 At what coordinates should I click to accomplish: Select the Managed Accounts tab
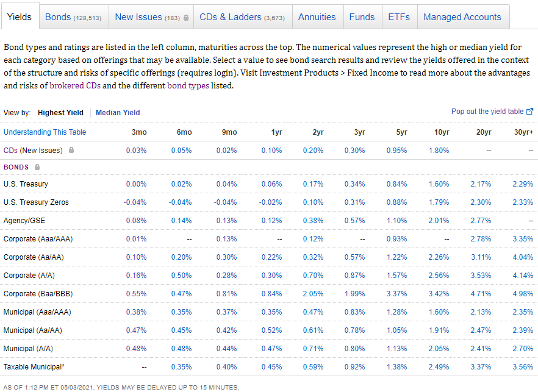pyautogui.click(x=462, y=17)
